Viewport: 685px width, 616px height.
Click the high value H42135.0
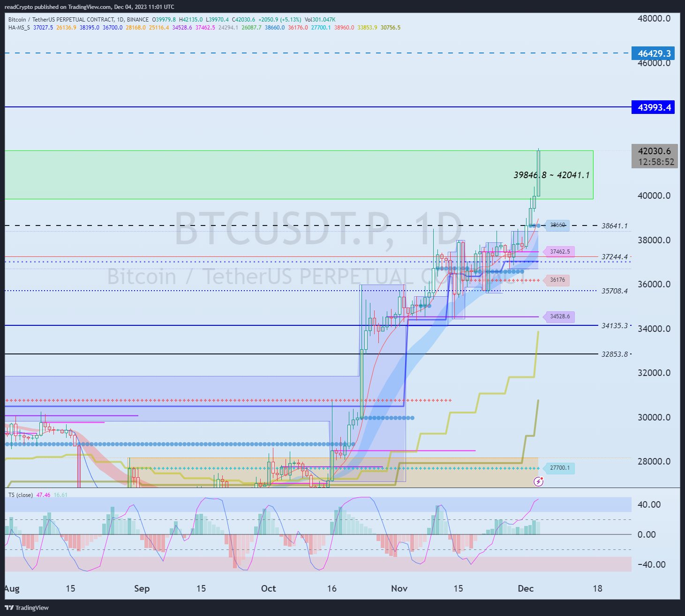191,20
